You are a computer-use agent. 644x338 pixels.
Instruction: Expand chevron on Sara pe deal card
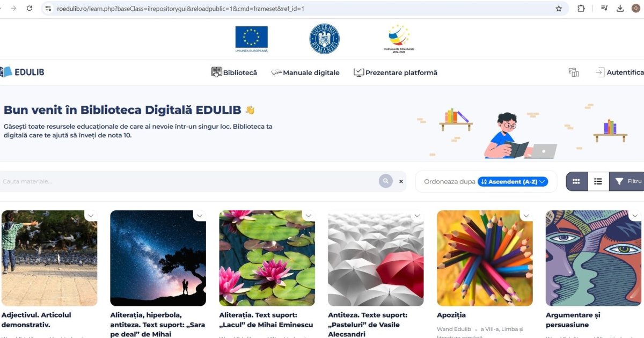coord(200,216)
